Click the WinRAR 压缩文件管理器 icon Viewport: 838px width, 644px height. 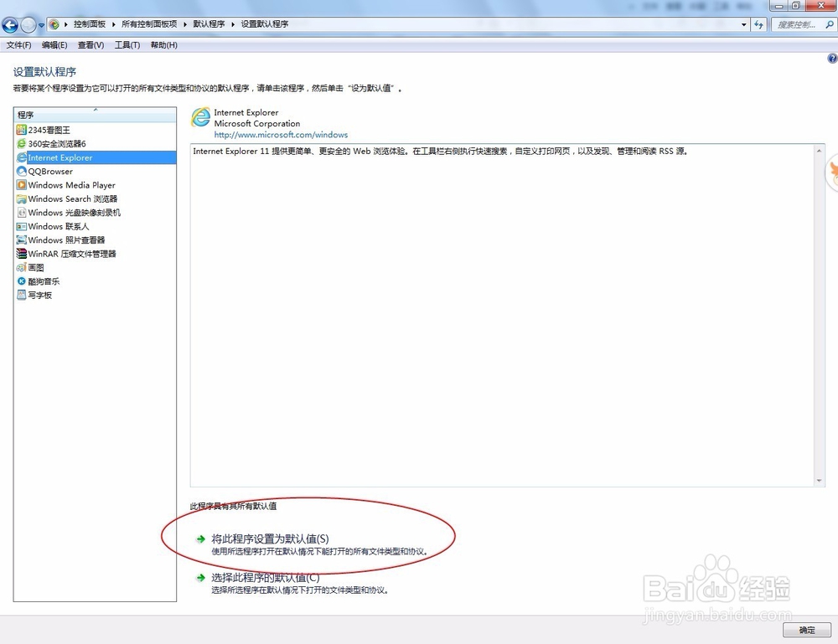22,254
